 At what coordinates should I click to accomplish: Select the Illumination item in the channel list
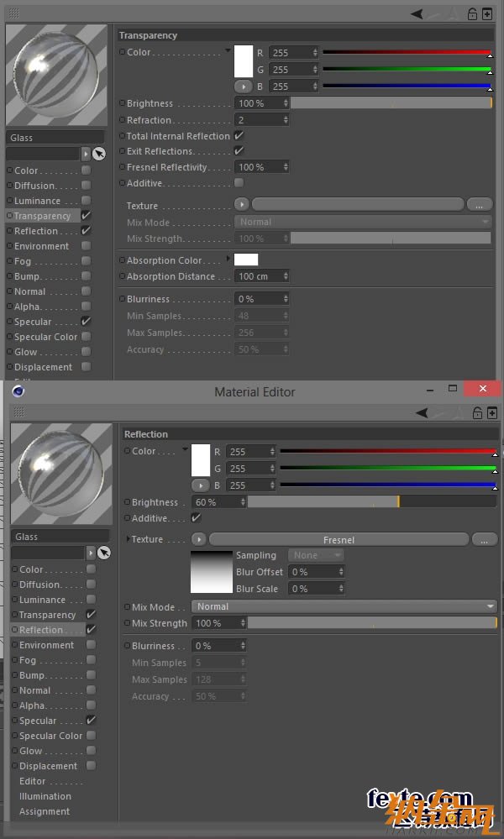45,796
